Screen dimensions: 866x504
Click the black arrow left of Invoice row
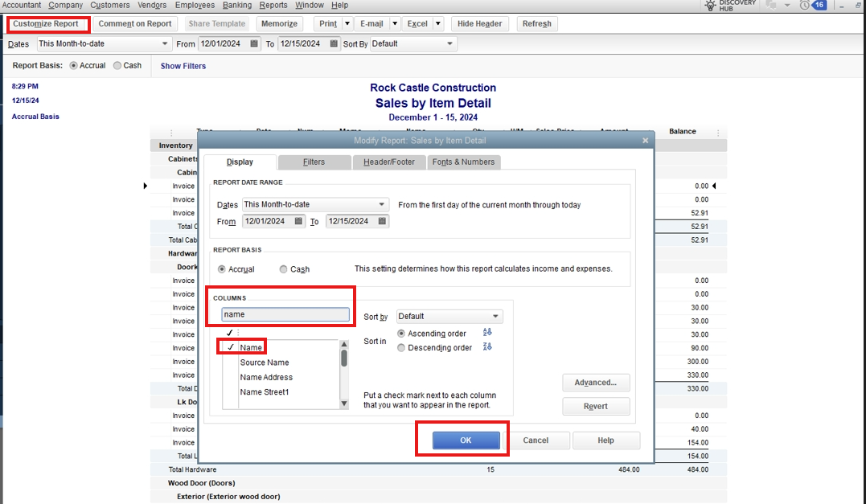click(x=146, y=186)
